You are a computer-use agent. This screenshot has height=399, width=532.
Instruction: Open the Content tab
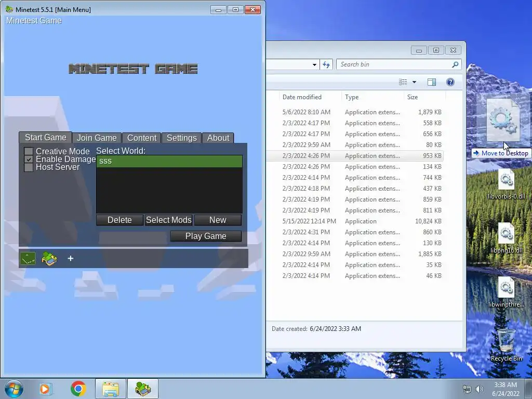coord(142,138)
